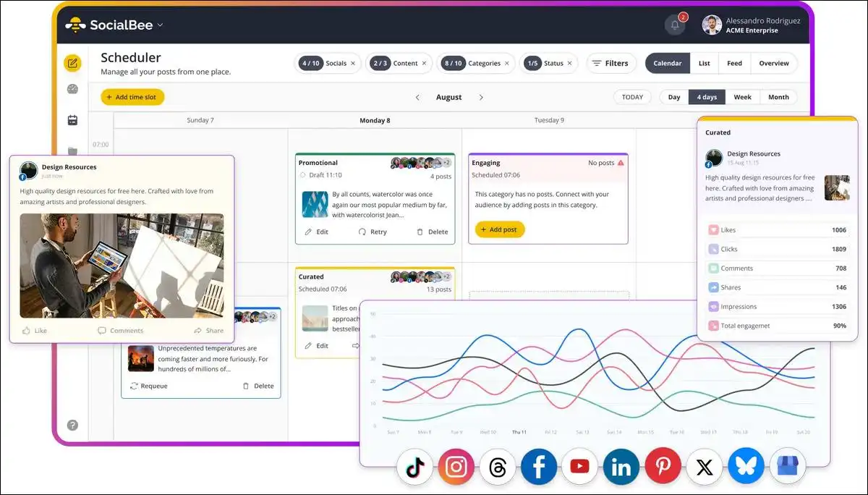Open the SocialBee workspace dropdown arrow
868x495 pixels.
pyautogui.click(x=160, y=25)
